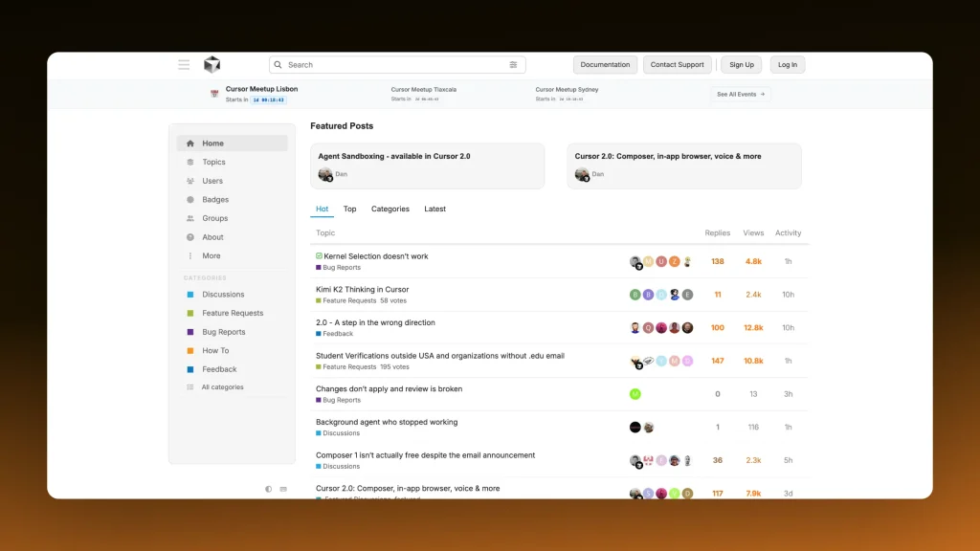Image resolution: width=980 pixels, height=551 pixels.
Task: Open topic Kimi K2 Thinking in Cursor
Action: pyautogui.click(x=362, y=289)
